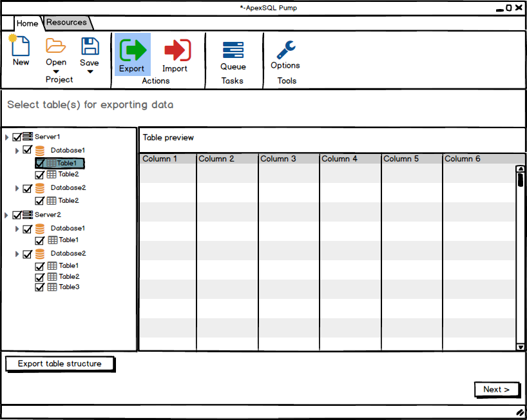Uncheck Database1 under Server1
The width and height of the screenshot is (527, 420).
(x=28, y=150)
